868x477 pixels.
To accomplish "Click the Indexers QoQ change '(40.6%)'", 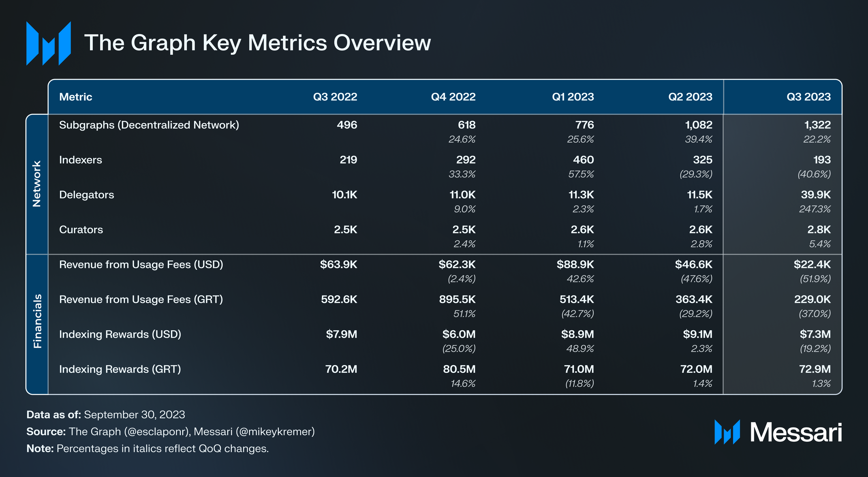I will click(x=814, y=174).
